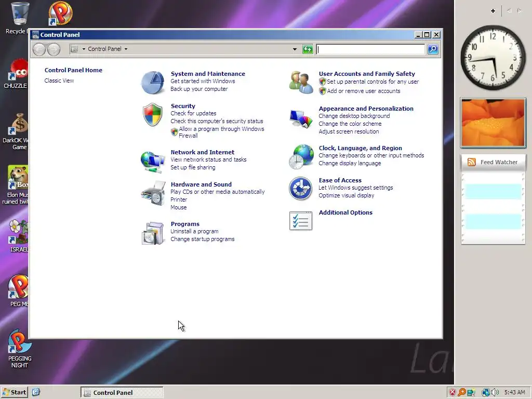Screen dimensions: 532x399
Task: Click the Clock, Language, and Region globe icon
Action: [301, 157]
